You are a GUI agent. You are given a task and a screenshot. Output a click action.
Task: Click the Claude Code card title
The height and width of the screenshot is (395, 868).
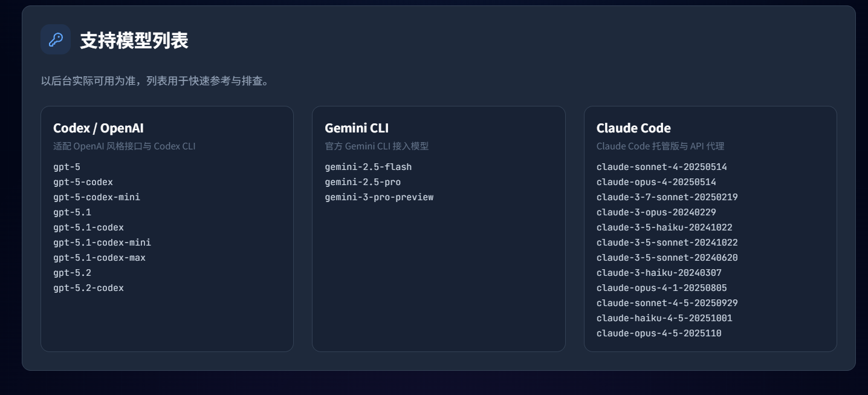pos(633,128)
